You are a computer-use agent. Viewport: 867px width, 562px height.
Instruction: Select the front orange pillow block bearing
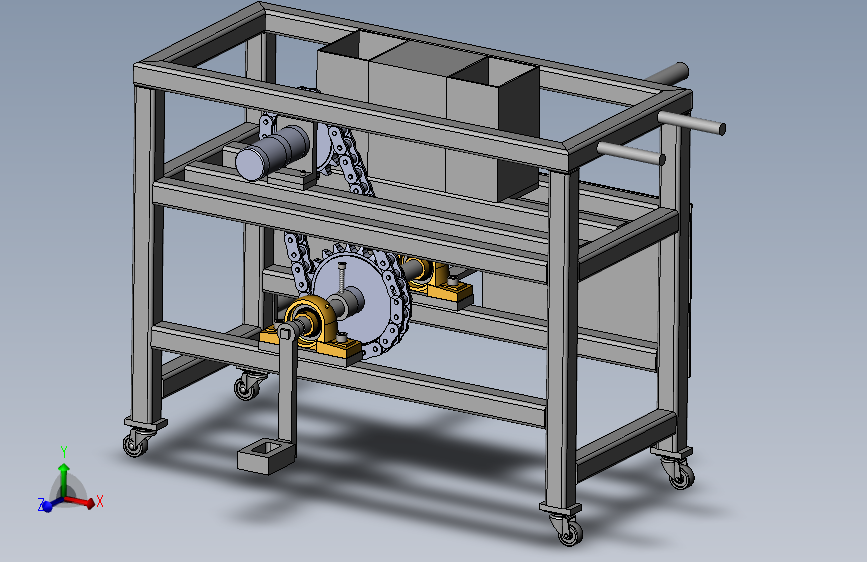tap(311, 329)
